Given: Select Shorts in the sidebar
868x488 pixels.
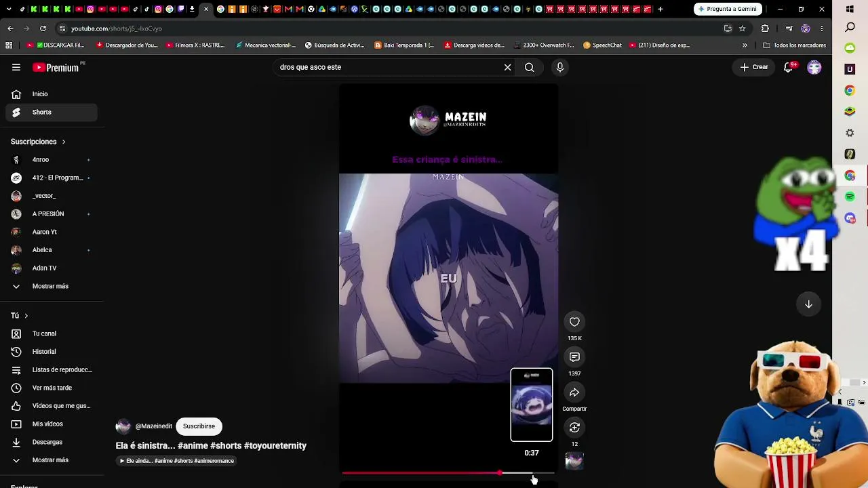Looking at the screenshot, I should [x=52, y=113].
